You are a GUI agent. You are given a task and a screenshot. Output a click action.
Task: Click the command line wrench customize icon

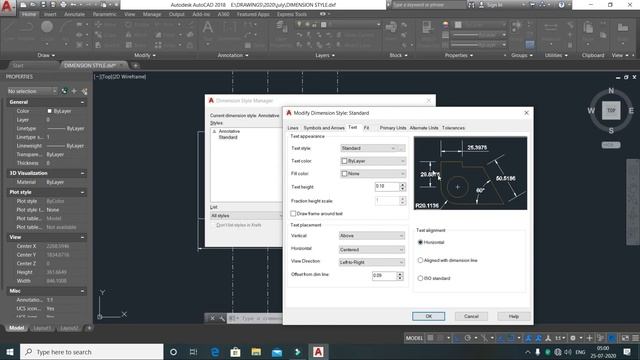[222, 318]
